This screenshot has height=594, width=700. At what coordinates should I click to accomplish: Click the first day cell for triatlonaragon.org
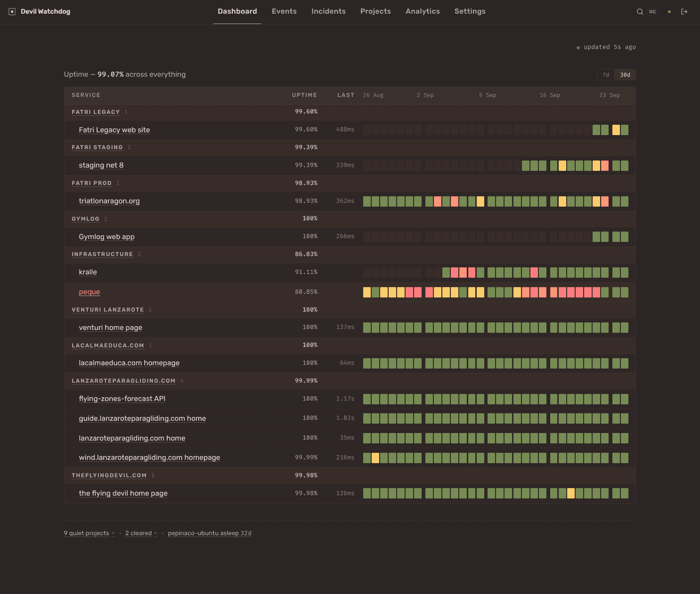[x=367, y=201]
